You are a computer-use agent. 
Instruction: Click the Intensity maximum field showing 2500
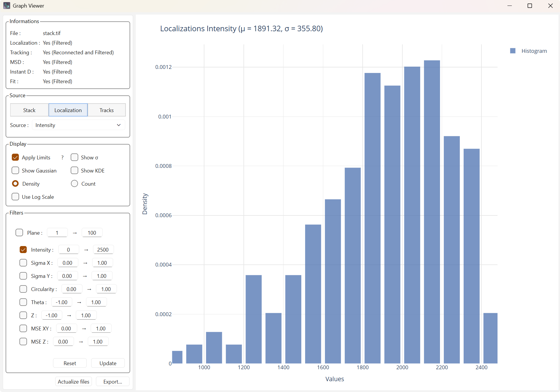coord(103,250)
